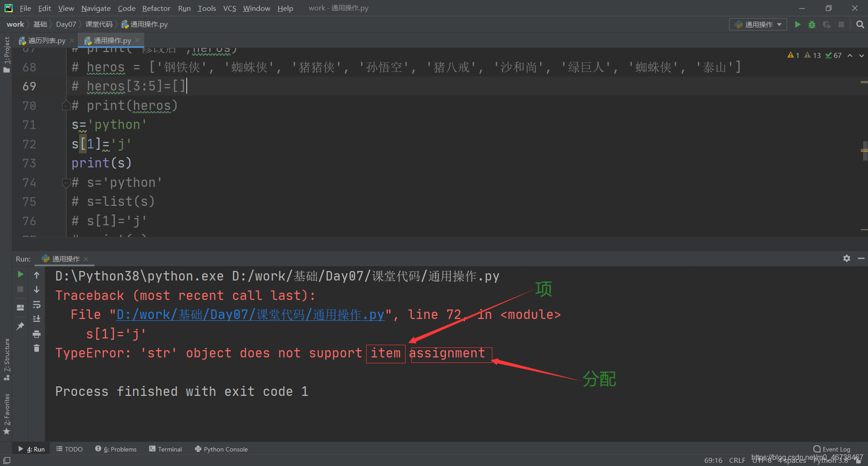Change line separator CRLF in status bar
Screen dimensions: 868x466
pos(737,460)
